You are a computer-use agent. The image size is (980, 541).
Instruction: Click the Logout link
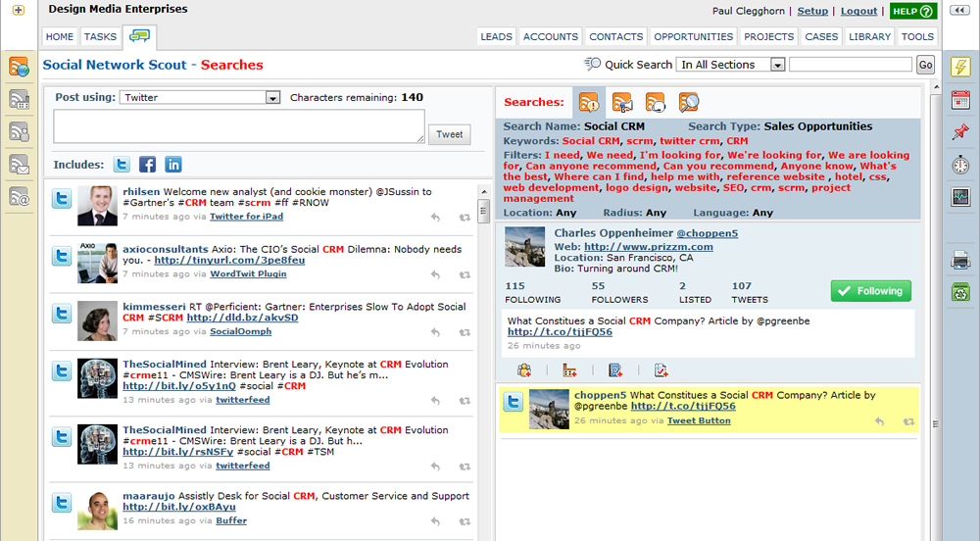click(858, 11)
